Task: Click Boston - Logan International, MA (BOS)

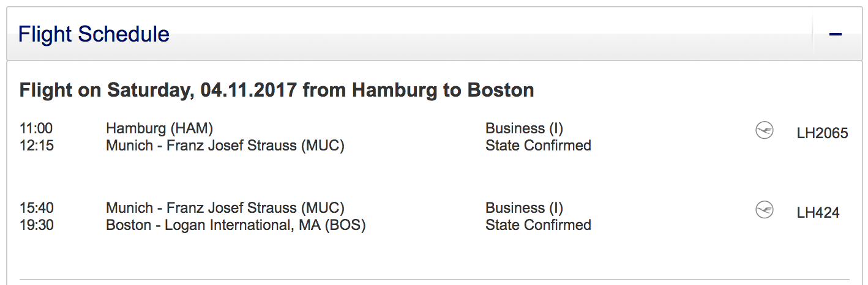Action: point(236,225)
